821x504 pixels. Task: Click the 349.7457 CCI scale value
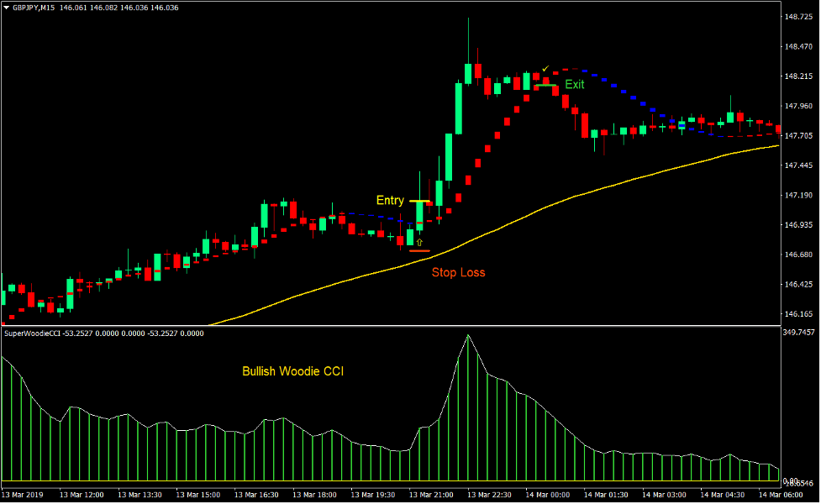point(800,333)
